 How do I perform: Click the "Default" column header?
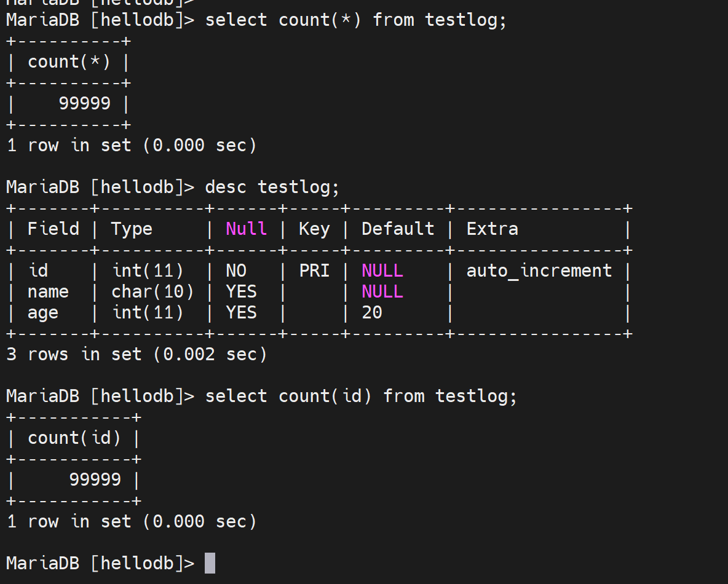[397, 229]
